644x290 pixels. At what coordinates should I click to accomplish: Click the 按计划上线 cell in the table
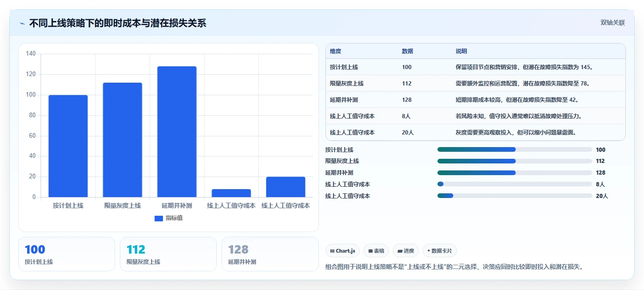pos(344,67)
